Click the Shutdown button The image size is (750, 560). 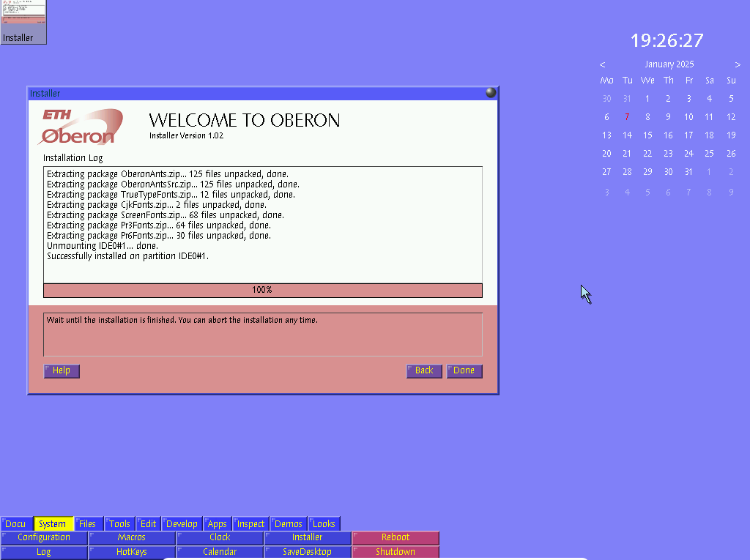396,552
